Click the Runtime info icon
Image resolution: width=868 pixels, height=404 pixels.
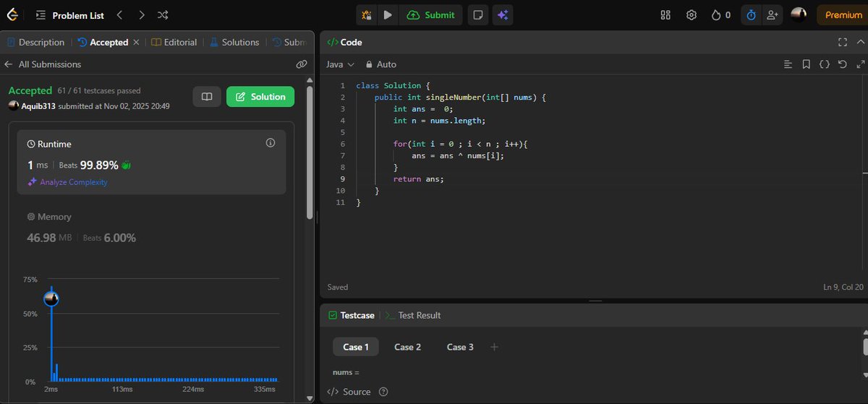pos(271,142)
